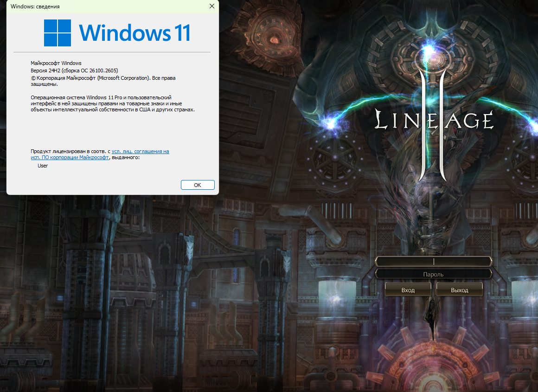Focus the account name input field
The image size is (538, 392).
point(433,262)
